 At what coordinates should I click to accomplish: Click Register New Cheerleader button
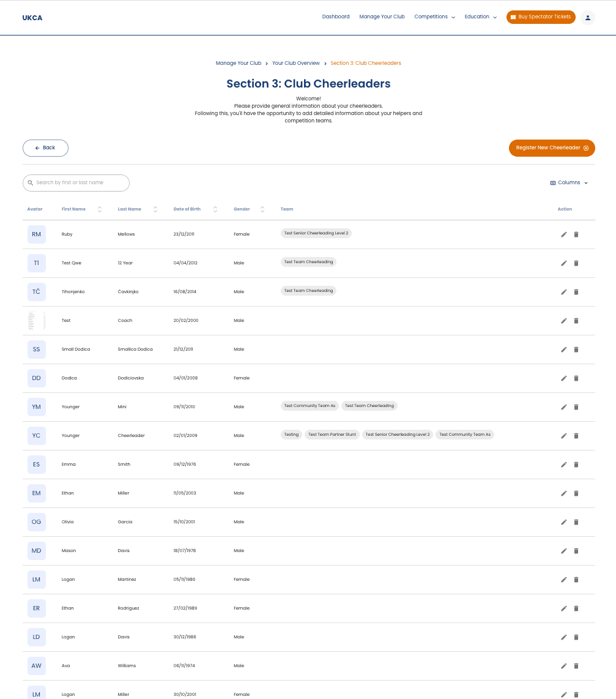552,148
